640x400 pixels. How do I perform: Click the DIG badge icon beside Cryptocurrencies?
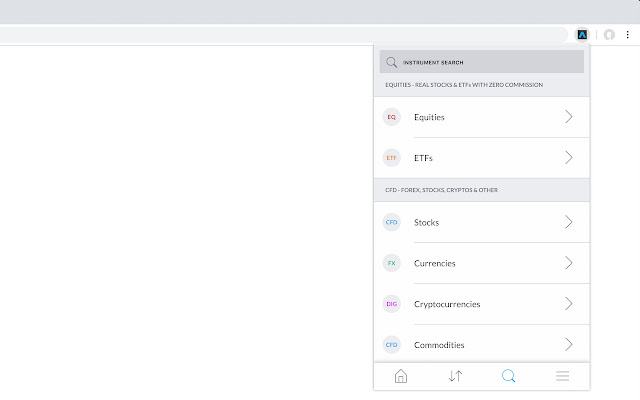[x=392, y=304]
